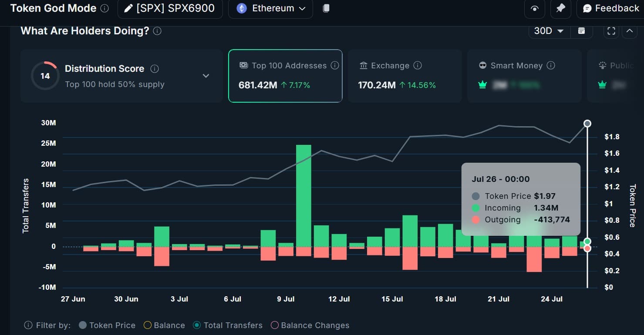Click the pin icon in top bar
The image size is (644, 335).
coord(561,9)
